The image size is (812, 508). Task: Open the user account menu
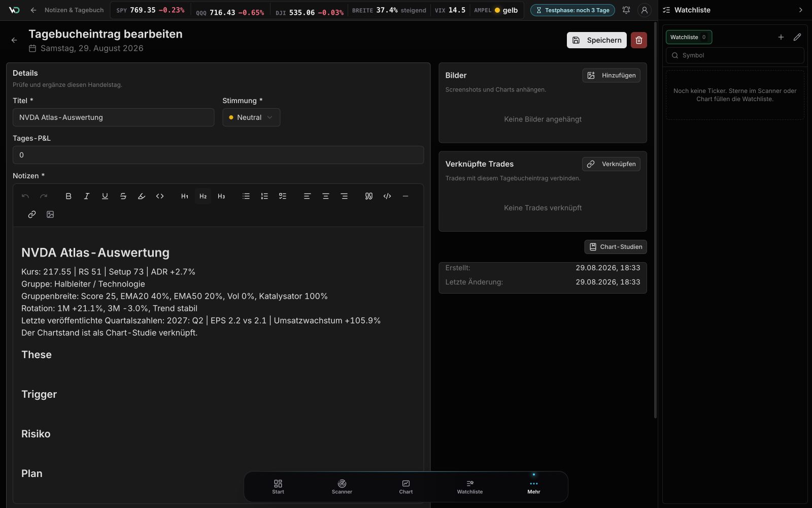tap(645, 10)
